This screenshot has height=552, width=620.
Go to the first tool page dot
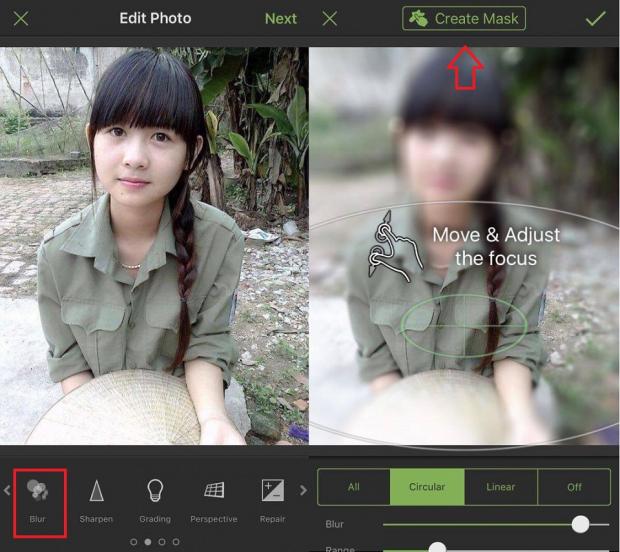[134, 542]
